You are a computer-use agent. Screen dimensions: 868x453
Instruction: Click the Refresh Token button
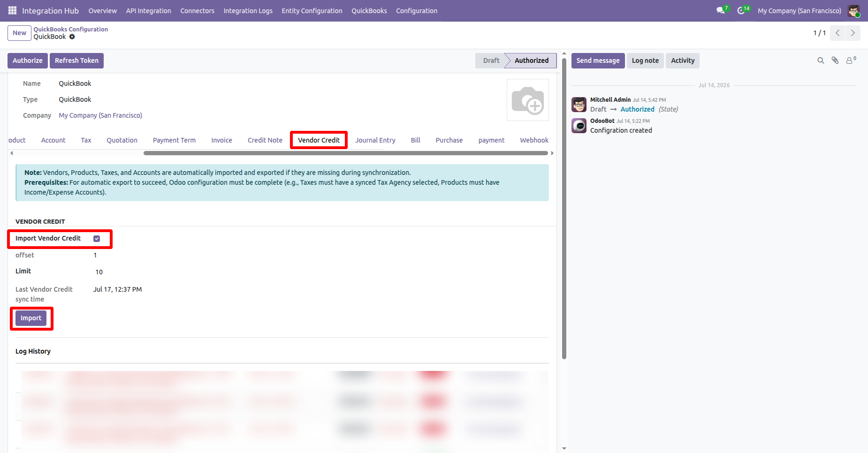(76, 60)
